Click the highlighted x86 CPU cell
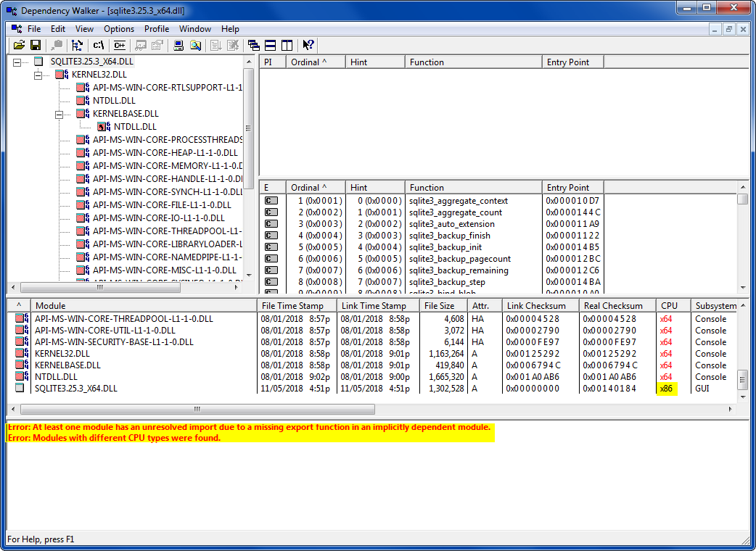The width and height of the screenshot is (756, 551). pos(667,388)
